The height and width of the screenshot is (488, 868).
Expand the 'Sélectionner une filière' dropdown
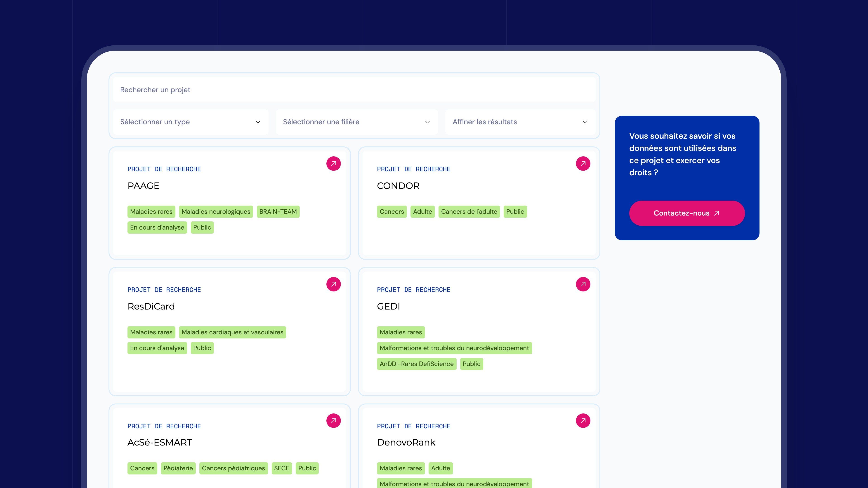click(x=357, y=122)
